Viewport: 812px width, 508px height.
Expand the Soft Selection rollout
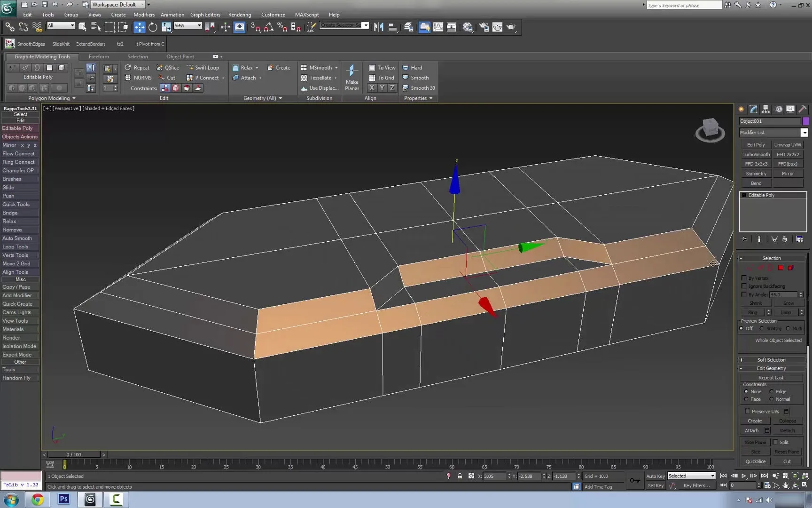coord(771,360)
